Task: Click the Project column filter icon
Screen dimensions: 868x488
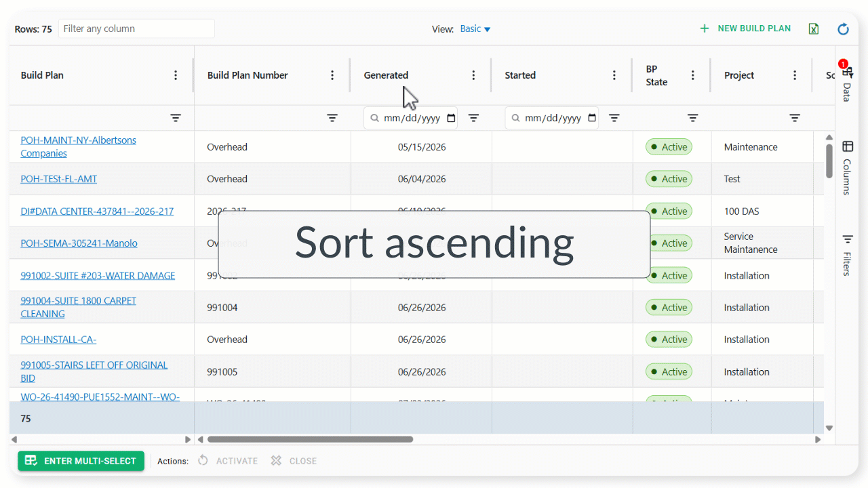Action: tap(795, 118)
